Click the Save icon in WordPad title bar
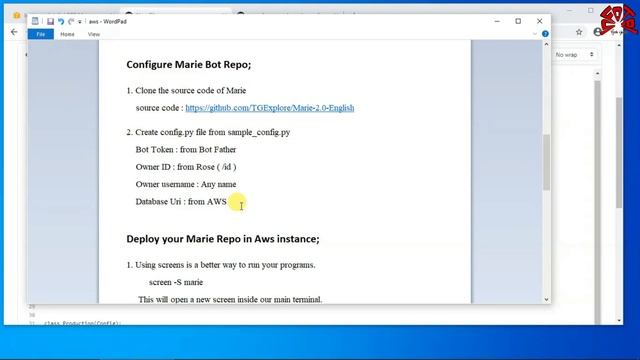The width and height of the screenshot is (640, 360). click(50, 22)
